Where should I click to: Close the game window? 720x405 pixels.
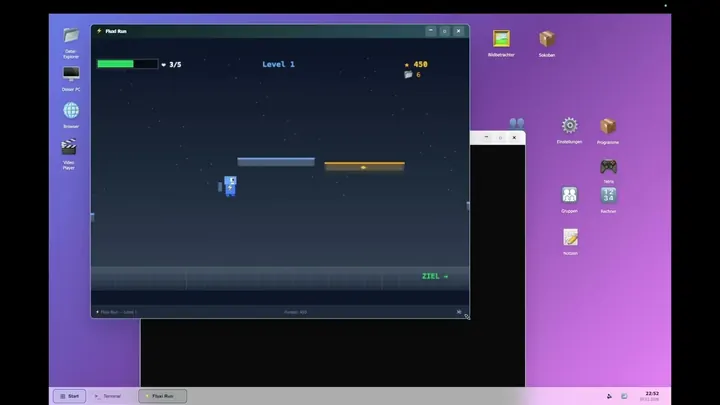[458, 31]
